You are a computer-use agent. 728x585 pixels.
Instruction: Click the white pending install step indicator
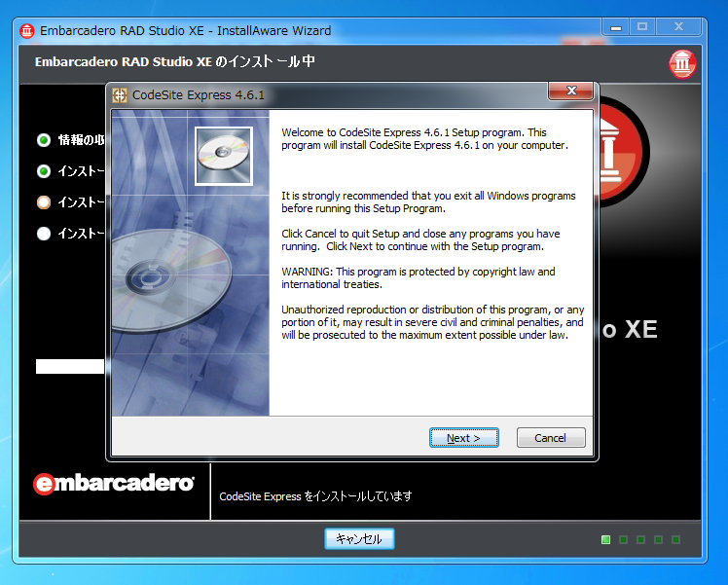coord(44,233)
